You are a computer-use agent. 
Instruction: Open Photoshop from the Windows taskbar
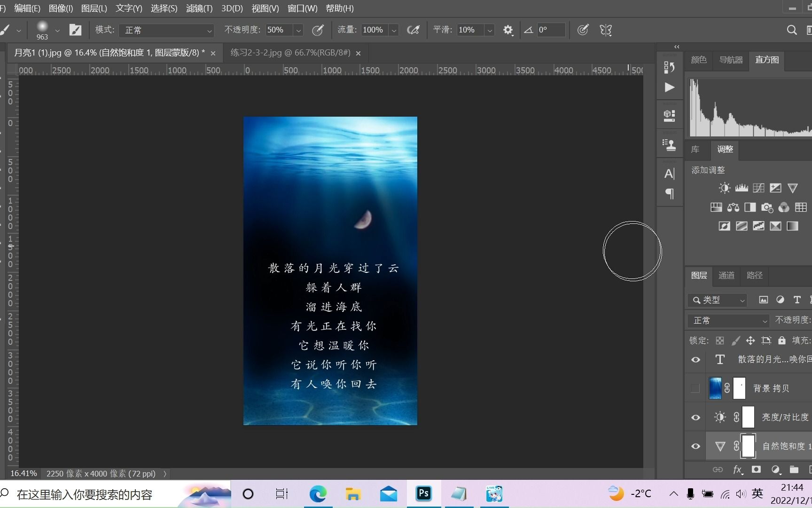[423, 493]
